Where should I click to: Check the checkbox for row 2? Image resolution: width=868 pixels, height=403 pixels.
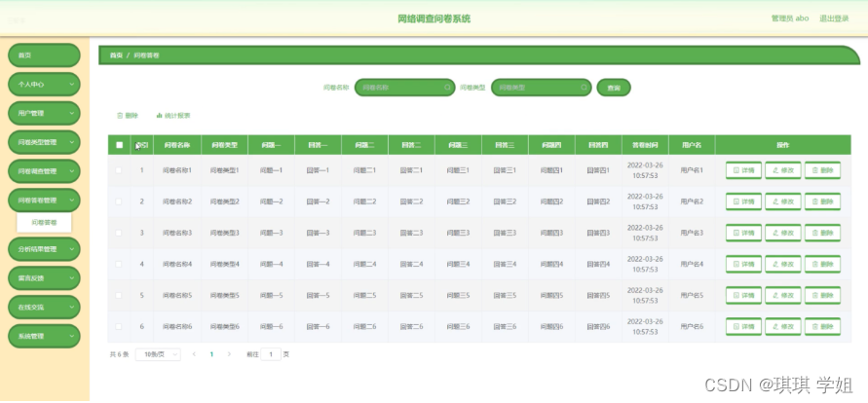(119, 201)
